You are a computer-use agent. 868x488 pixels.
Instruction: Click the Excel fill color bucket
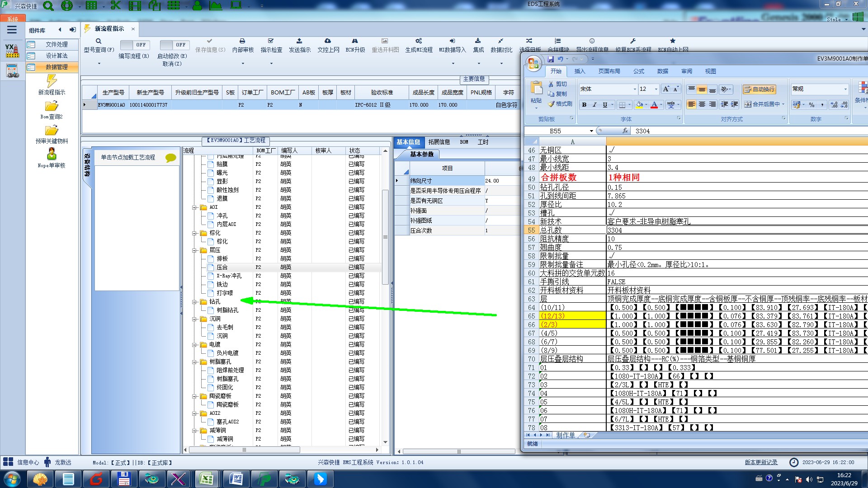[x=639, y=105]
